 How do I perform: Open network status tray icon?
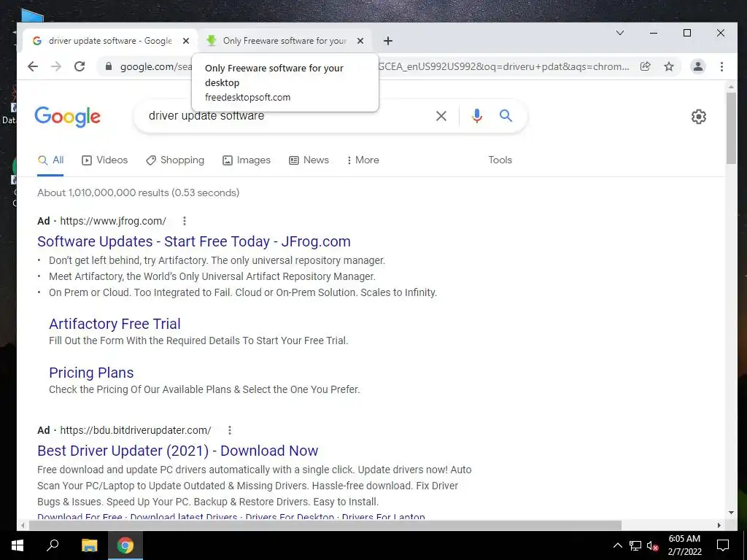coord(635,545)
